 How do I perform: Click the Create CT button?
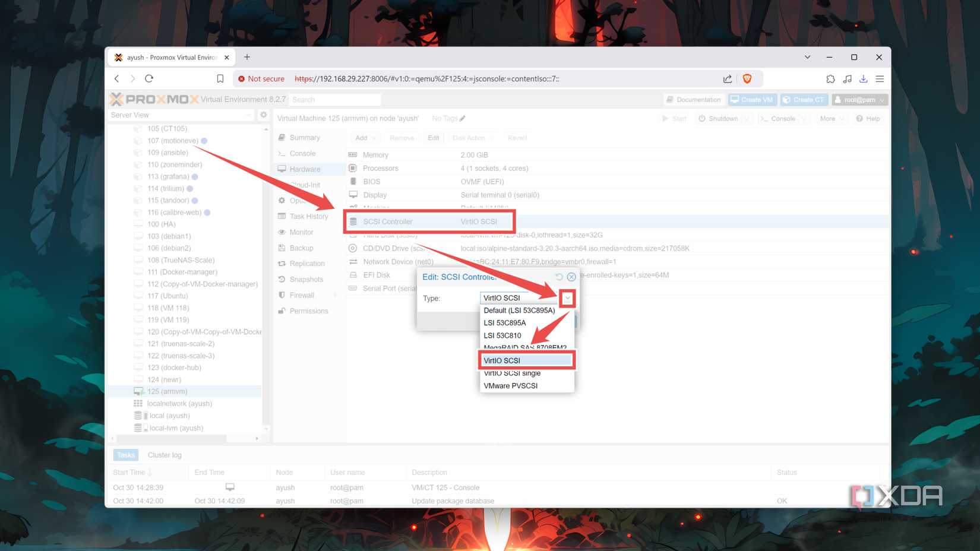(803, 100)
